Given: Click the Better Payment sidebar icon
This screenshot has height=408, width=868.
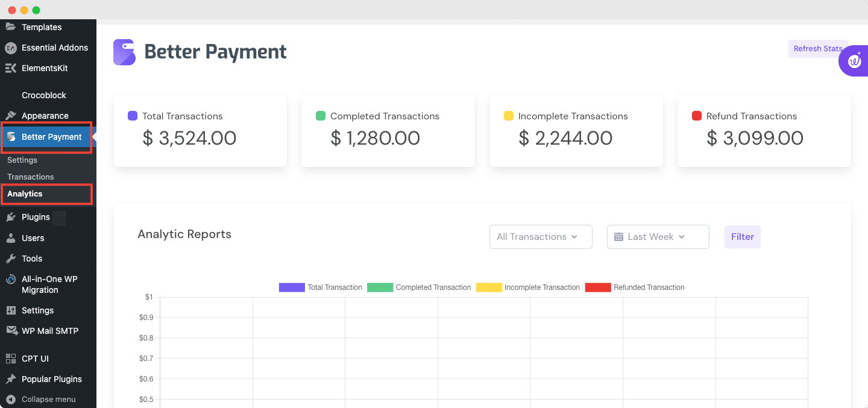Looking at the screenshot, I should 11,137.
